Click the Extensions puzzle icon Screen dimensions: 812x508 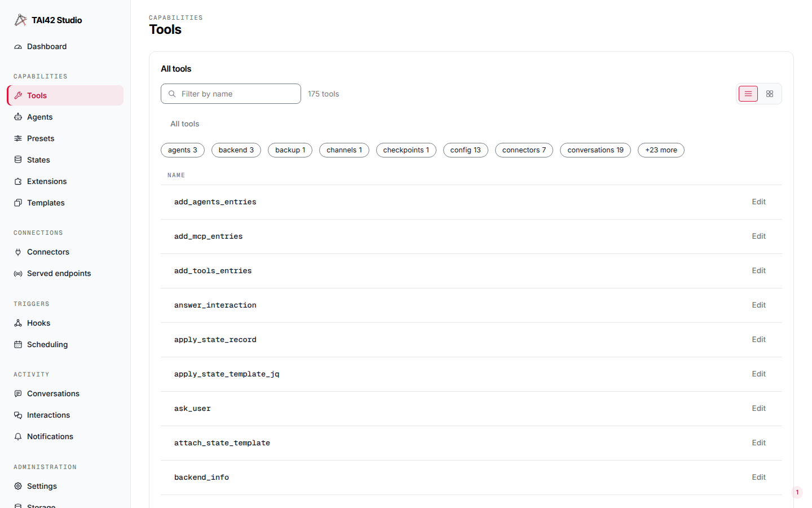[x=18, y=181]
